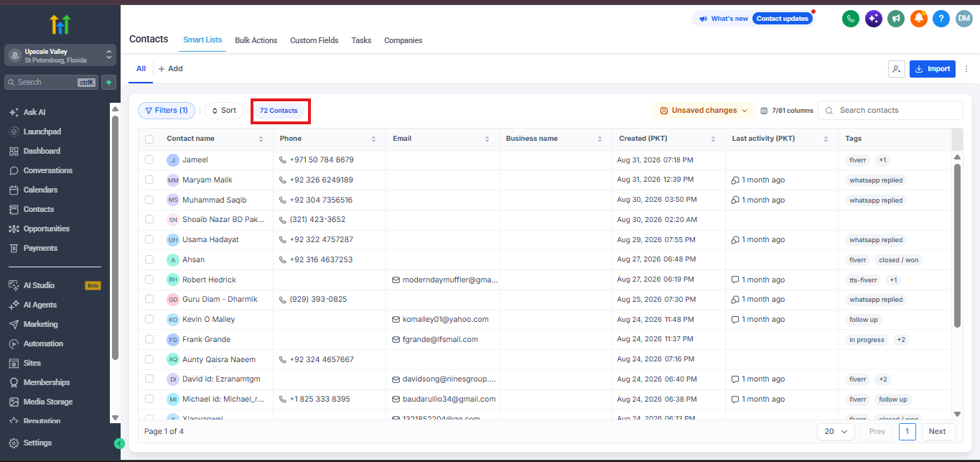Switch to the Tasks tab
980x462 pixels.
pos(361,40)
